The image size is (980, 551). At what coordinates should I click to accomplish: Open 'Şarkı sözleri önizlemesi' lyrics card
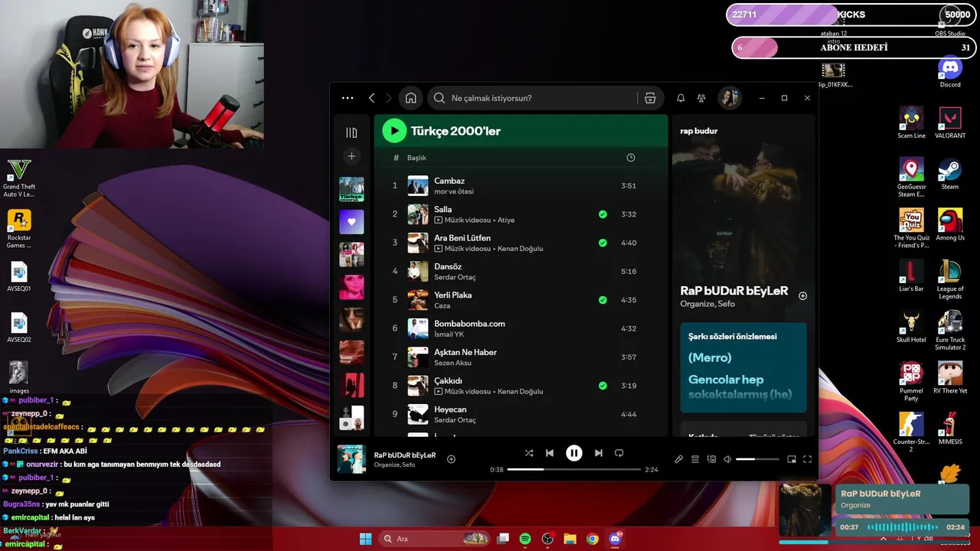coord(743,367)
